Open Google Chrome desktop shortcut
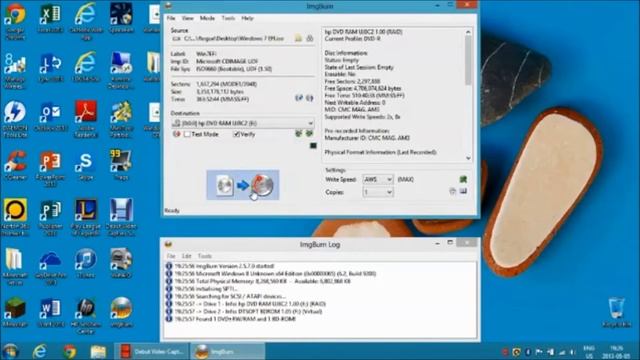 [15, 21]
